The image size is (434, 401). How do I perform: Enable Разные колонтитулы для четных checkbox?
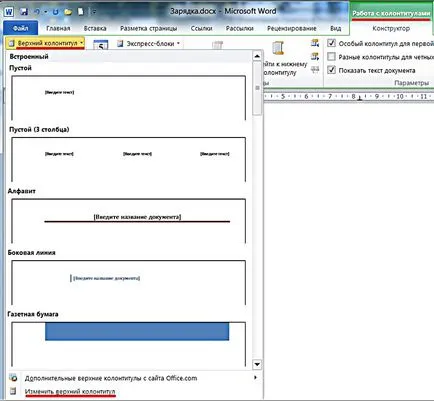click(x=331, y=57)
